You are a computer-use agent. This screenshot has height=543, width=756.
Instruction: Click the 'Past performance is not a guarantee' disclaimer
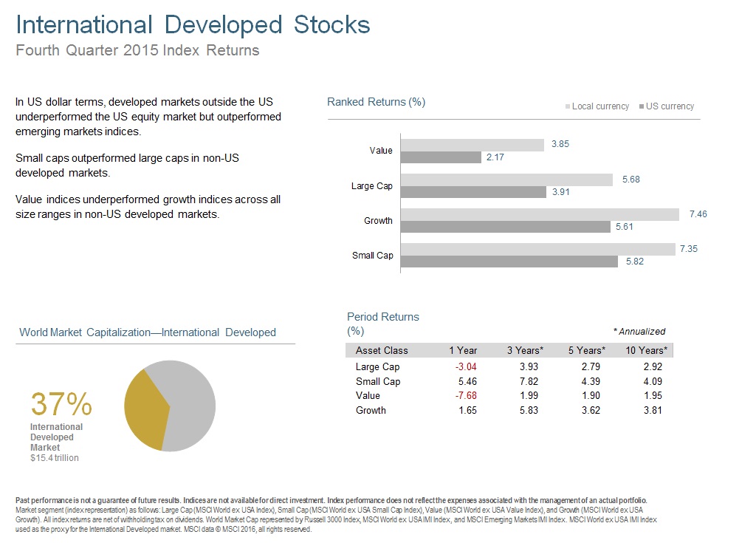336,514
